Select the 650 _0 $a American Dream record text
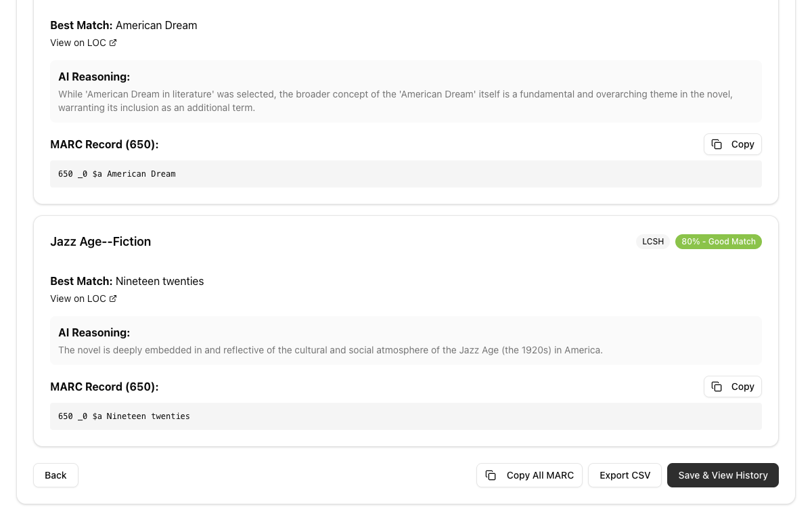This screenshot has width=812, height=526. [x=116, y=174]
